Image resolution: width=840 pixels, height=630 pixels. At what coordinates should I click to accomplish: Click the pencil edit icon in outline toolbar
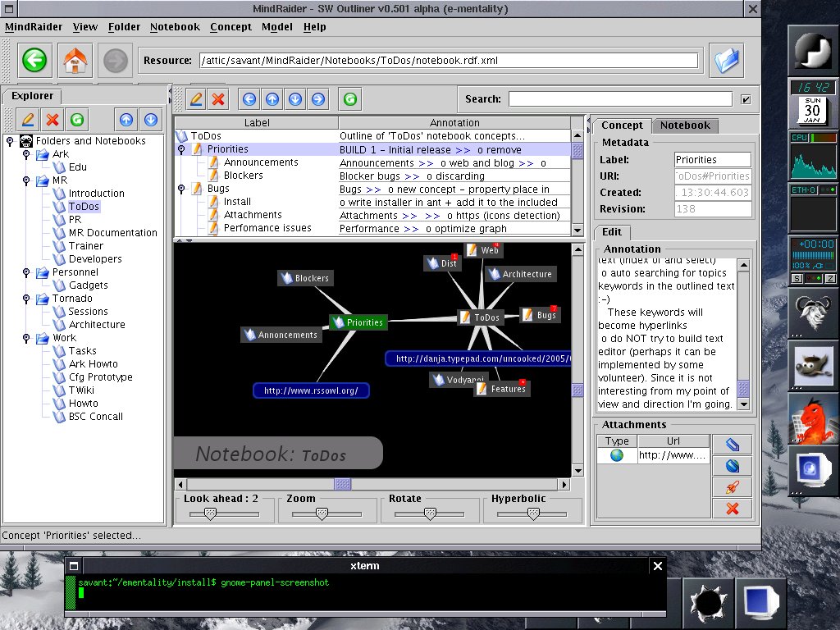pos(196,99)
